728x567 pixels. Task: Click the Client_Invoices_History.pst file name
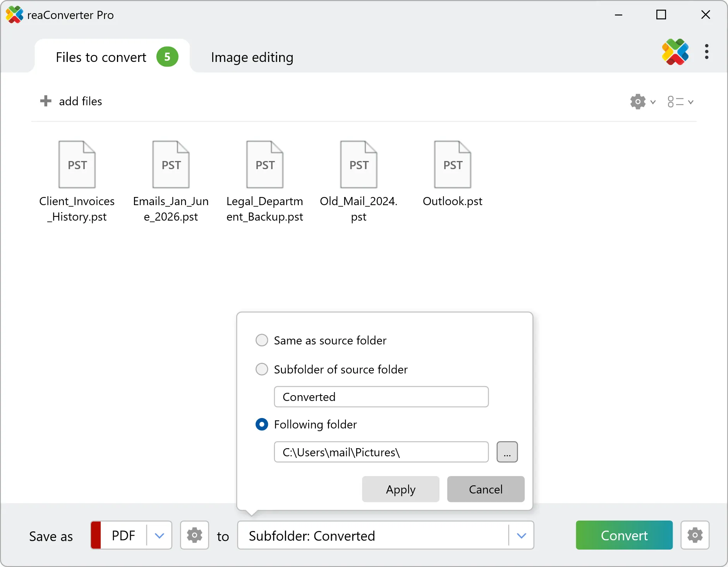(77, 209)
